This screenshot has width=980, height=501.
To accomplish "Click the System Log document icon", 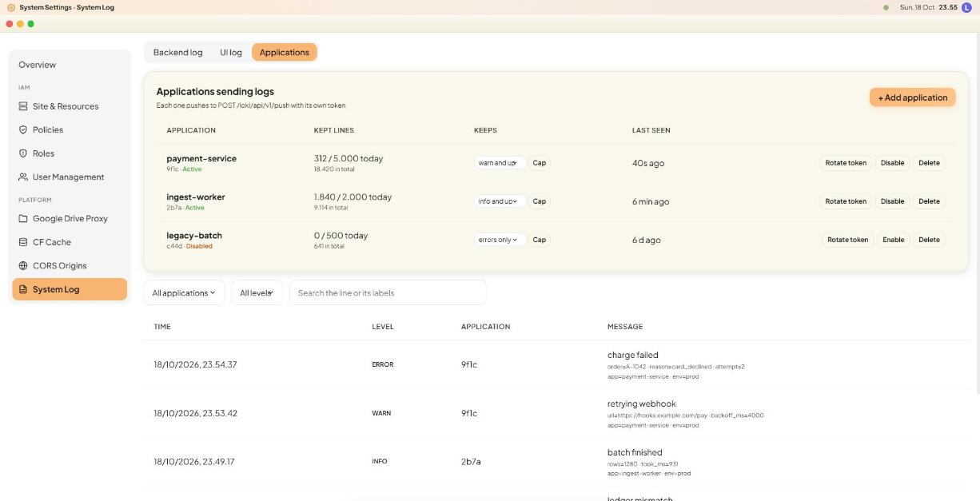I will point(23,289).
